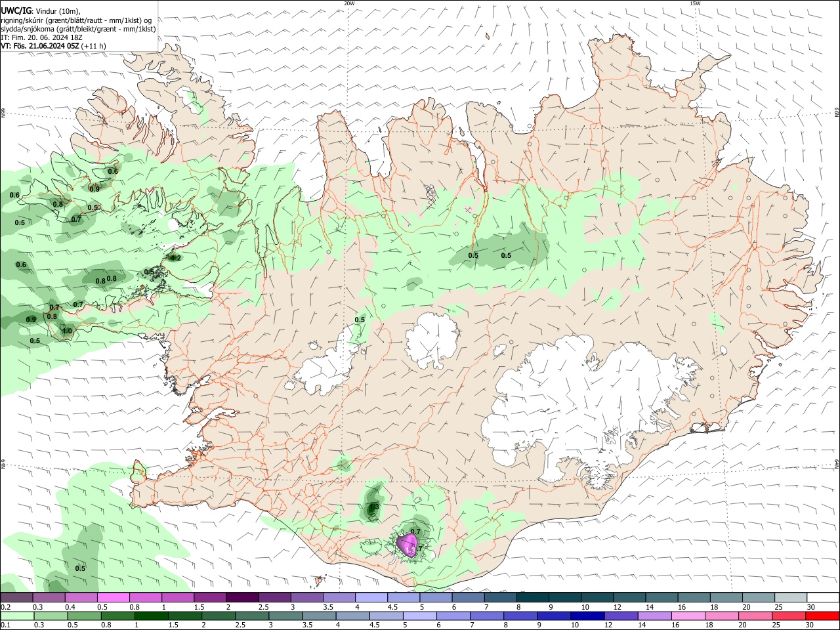Pick the darkest purple swatch at 2 in top legend row

tap(242, 598)
